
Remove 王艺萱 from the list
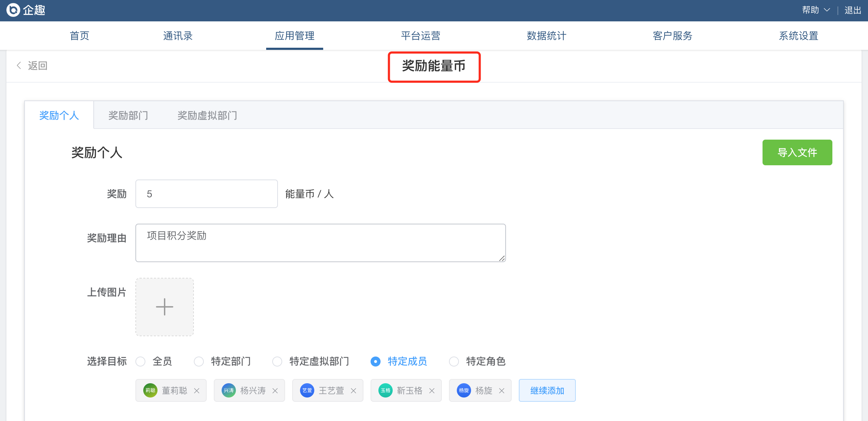tap(353, 391)
